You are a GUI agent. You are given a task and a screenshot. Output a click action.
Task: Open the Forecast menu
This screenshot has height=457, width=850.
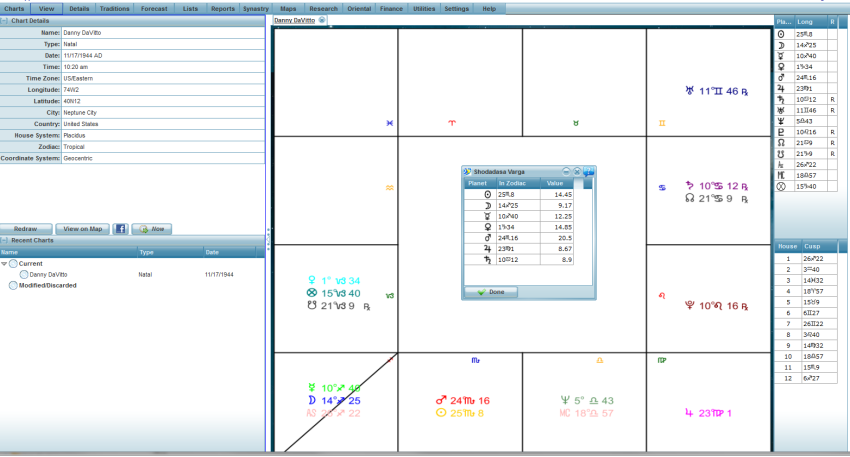click(x=154, y=7)
